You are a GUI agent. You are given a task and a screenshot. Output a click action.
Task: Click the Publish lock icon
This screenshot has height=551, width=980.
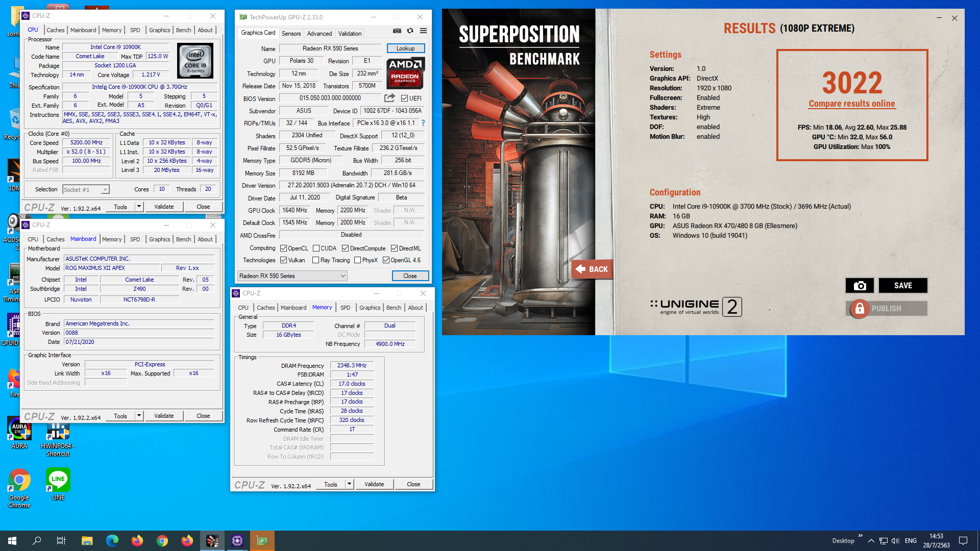(x=860, y=309)
